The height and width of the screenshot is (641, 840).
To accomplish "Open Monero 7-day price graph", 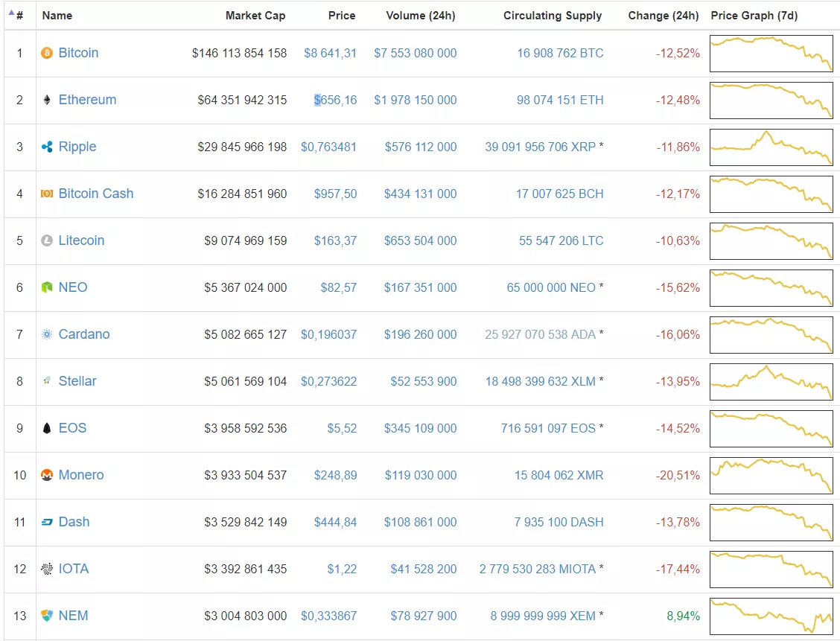I will coord(771,476).
